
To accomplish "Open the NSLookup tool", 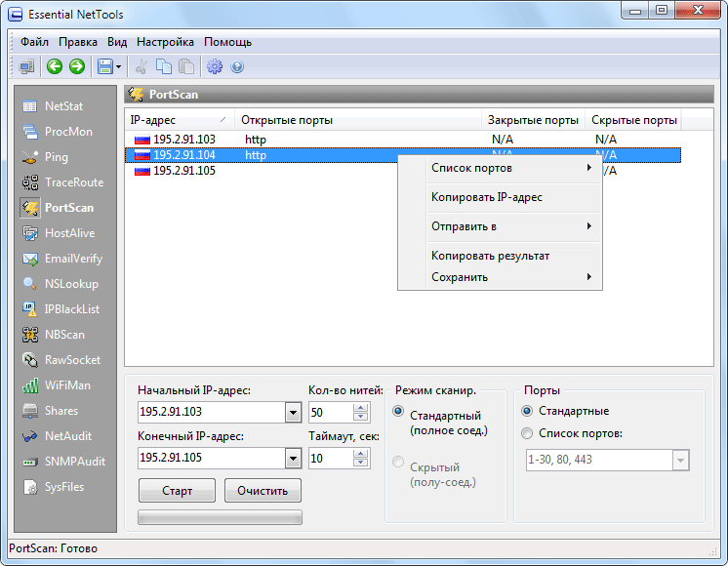I will click(61, 284).
